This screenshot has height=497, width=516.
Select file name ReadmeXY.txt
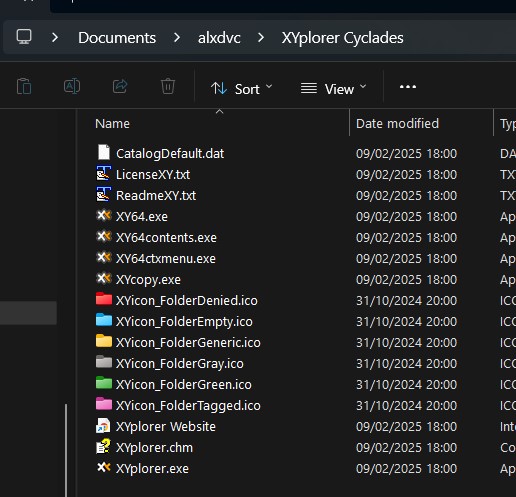tap(156, 196)
